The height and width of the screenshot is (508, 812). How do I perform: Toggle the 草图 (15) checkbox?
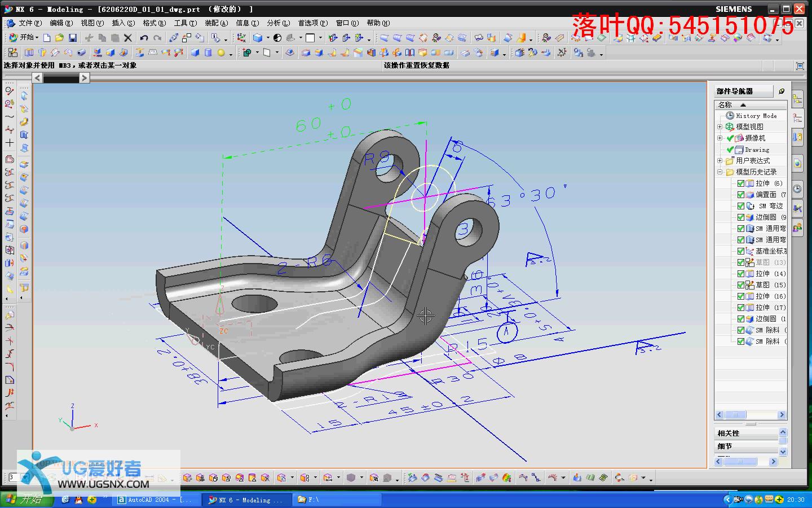point(741,285)
